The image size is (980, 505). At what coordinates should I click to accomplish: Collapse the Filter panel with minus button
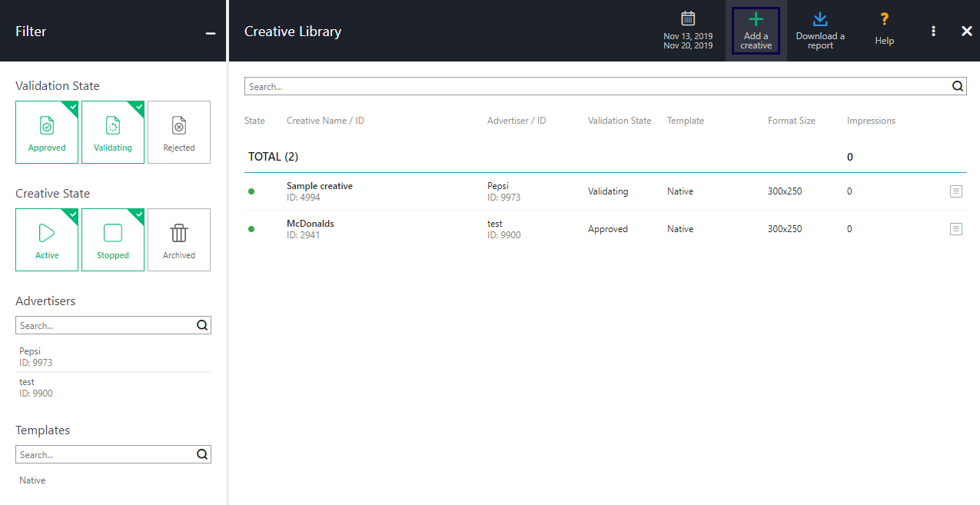[x=211, y=33]
